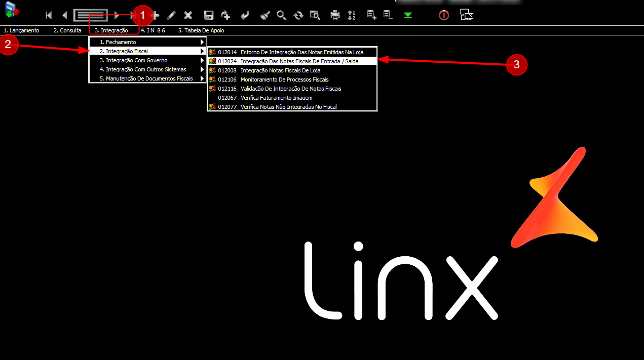Screen dimensions: 644x360
Task: Click the X delete record icon
Action: [188, 16]
